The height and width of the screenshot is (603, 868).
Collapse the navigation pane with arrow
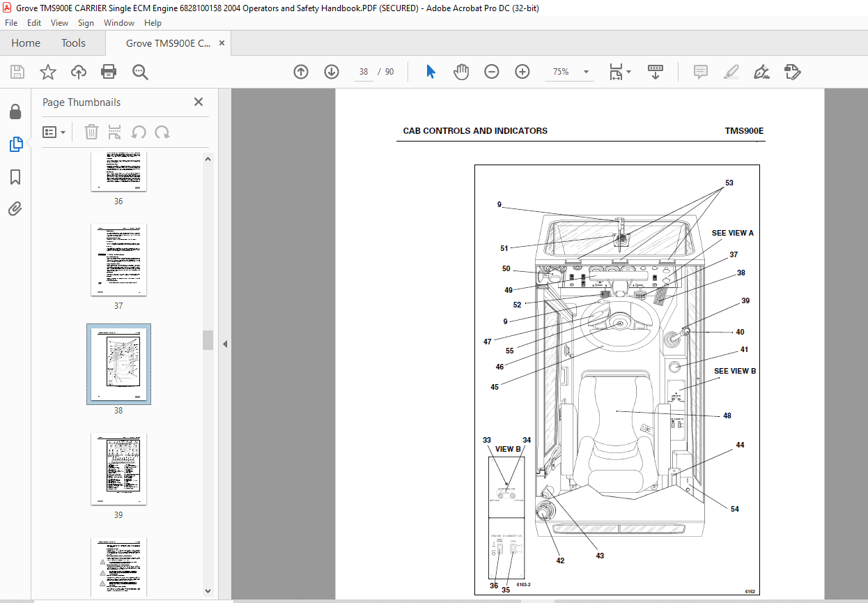pyautogui.click(x=225, y=344)
